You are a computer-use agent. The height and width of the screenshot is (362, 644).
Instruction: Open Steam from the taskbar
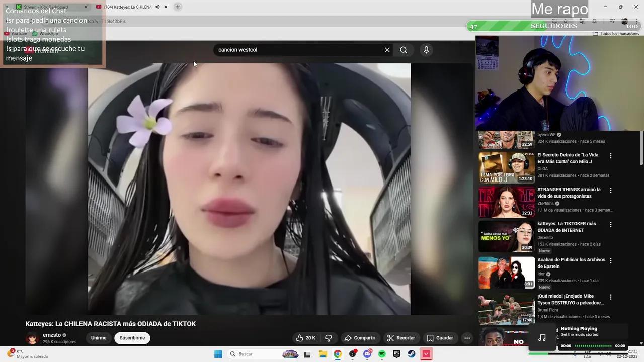(412, 354)
